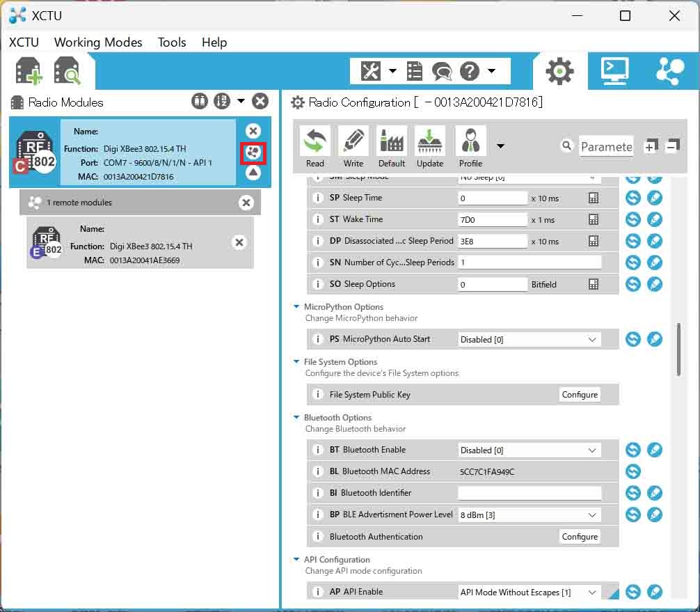The width and height of the screenshot is (700, 612).
Task: Refresh the SP Sleep Time setting
Action: pos(633,198)
